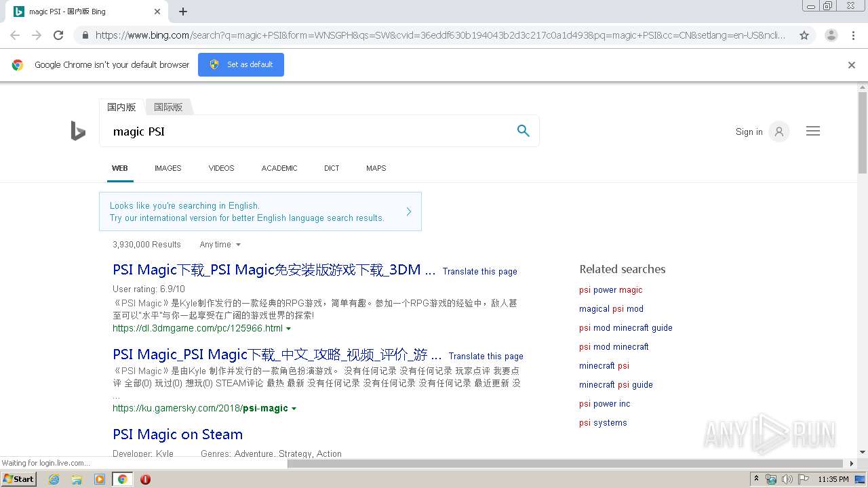Search related: psi power inc
This screenshot has width=868, height=488.
[x=604, y=403]
